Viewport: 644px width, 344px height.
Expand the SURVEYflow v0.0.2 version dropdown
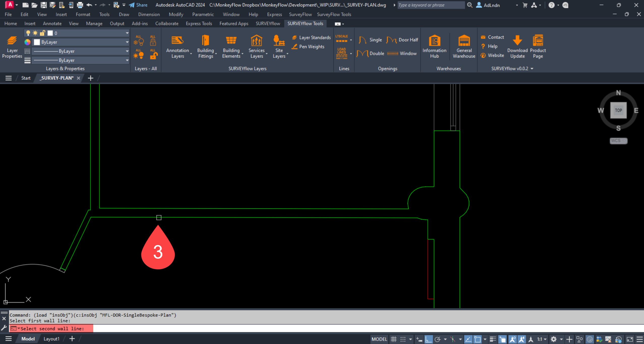532,68
